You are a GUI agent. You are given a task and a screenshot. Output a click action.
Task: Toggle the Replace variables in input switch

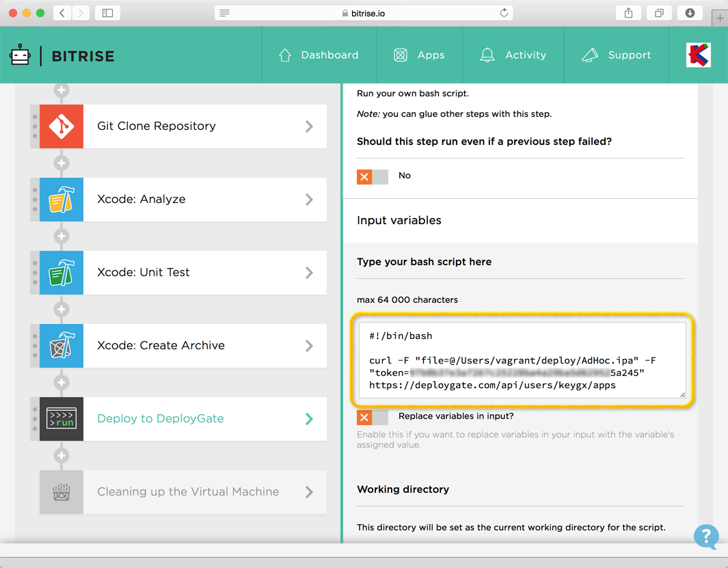click(372, 417)
